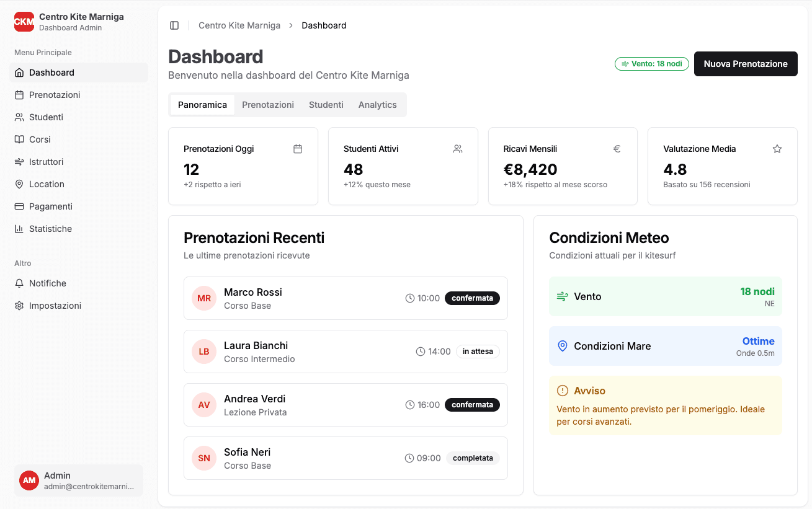The width and height of the screenshot is (812, 509).
Task: Switch to the Analytics tab
Action: pyautogui.click(x=377, y=105)
